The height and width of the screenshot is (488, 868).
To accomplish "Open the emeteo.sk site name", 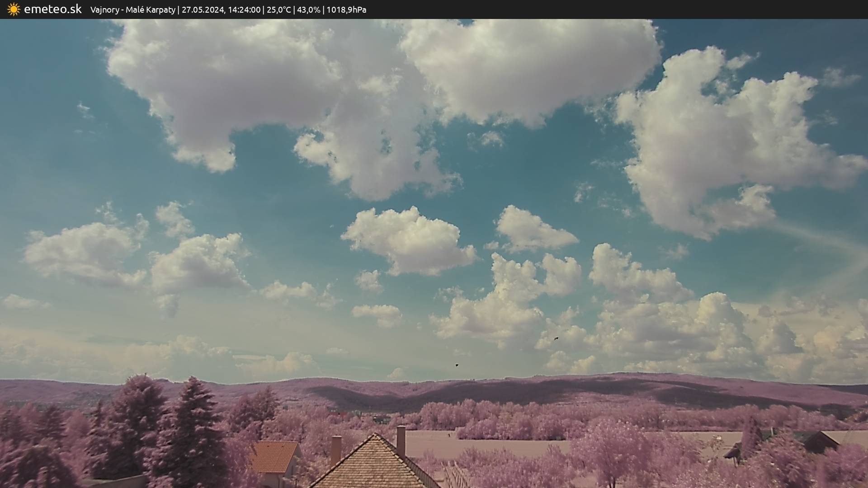I will coord(53,9).
